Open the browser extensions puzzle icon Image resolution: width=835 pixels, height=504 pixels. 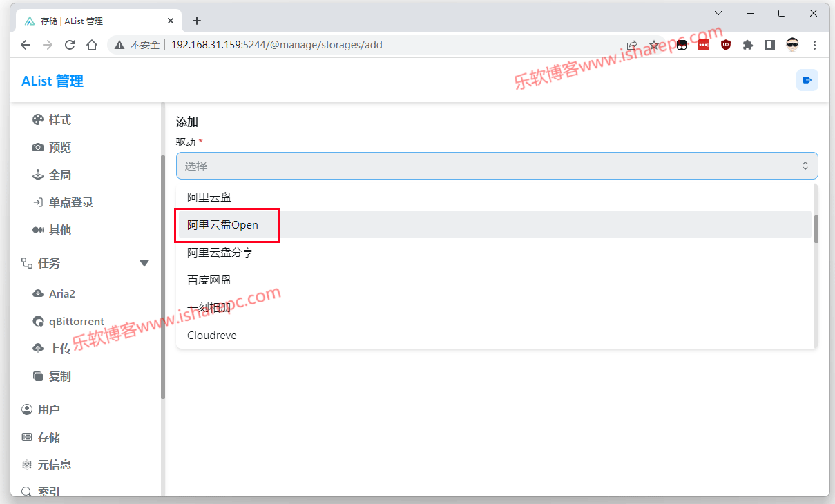[x=747, y=45]
